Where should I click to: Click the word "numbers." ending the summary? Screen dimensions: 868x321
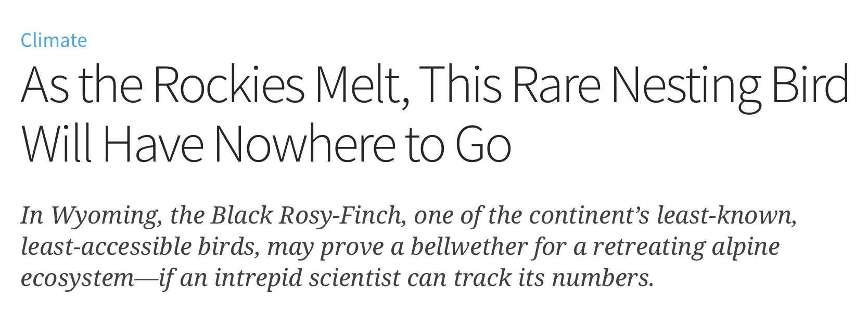(x=603, y=278)
